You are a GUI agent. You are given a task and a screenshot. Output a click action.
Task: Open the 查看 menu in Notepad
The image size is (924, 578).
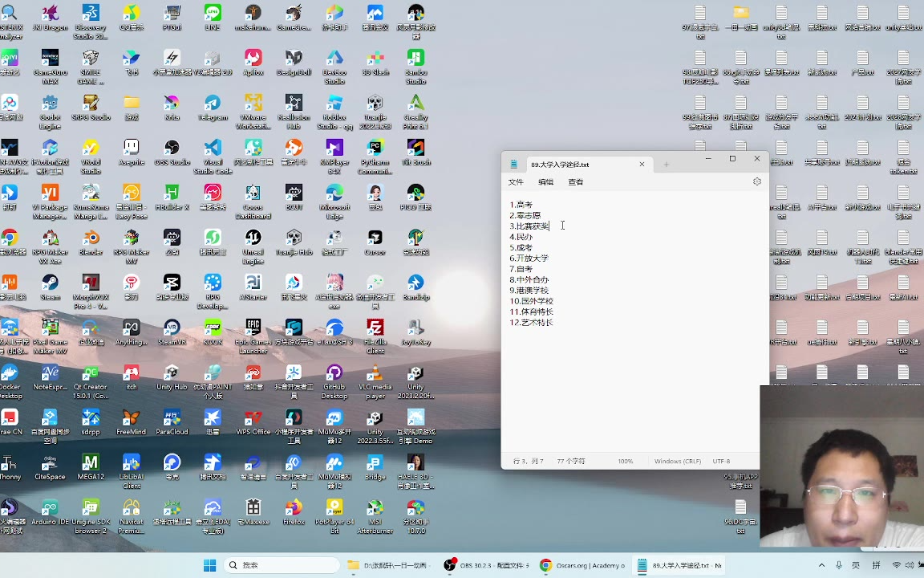(576, 181)
